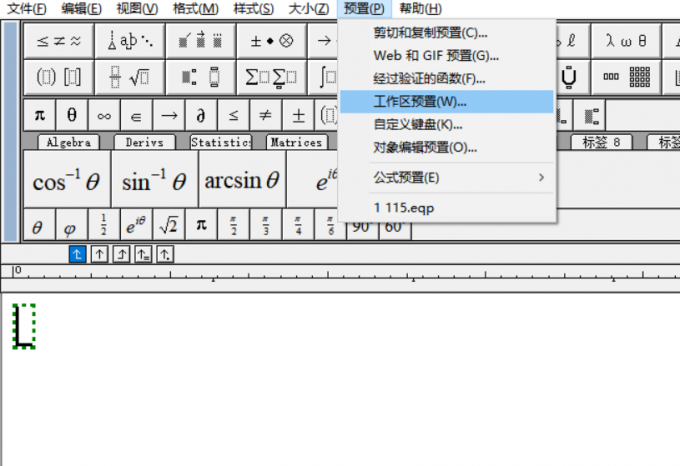The height and width of the screenshot is (466, 680).
Task: Insert the pi over 2 fraction
Action: click(233, 225)
